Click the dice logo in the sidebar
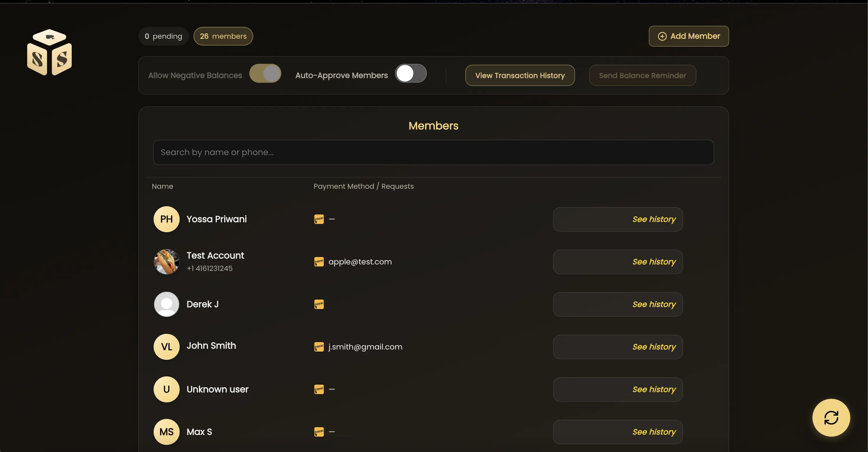The width and height of the screenshot is (868, 452). pos(50,52)
